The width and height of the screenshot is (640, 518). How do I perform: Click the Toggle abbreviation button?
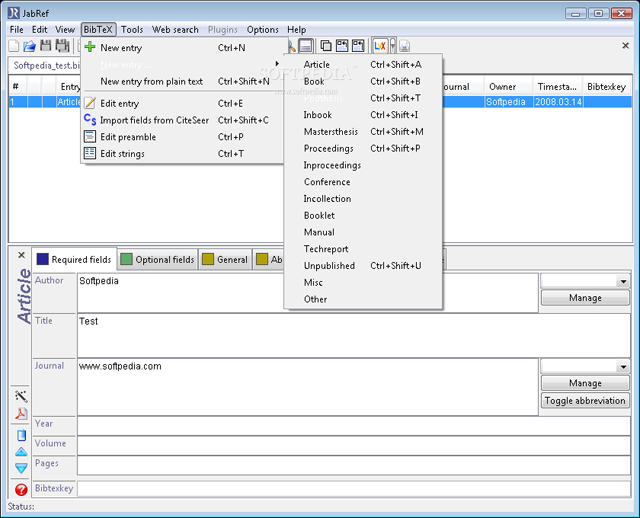[585, 401]
